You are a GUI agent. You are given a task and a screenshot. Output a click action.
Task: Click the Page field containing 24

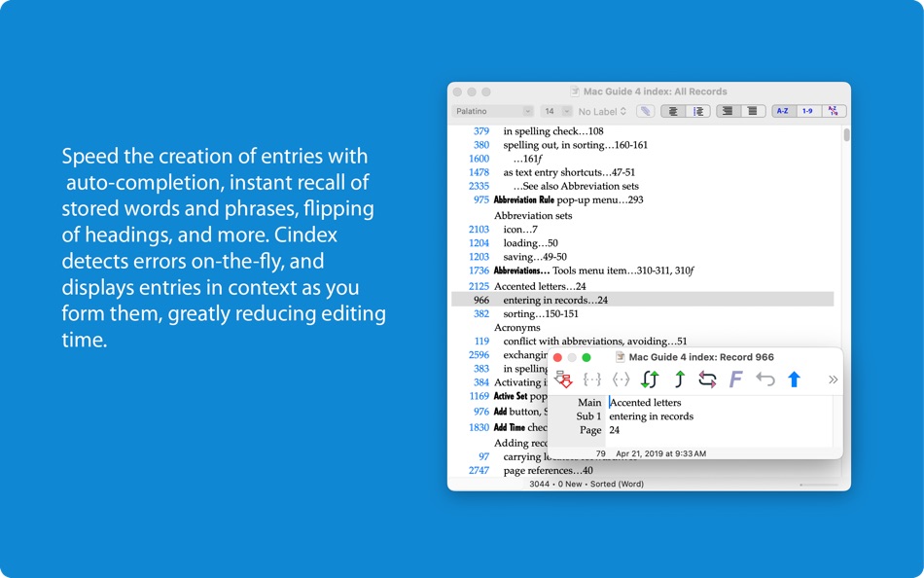[x=719, y=430]
